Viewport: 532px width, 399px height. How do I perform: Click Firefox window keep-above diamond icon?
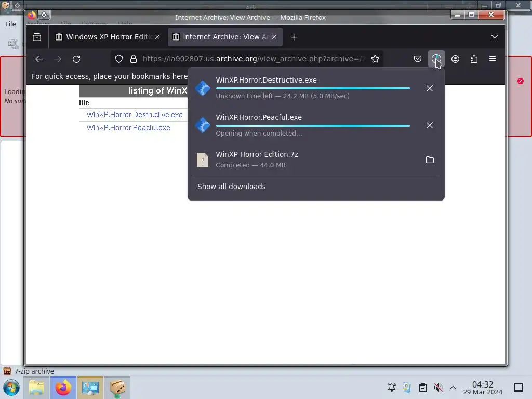click(44, 15)
